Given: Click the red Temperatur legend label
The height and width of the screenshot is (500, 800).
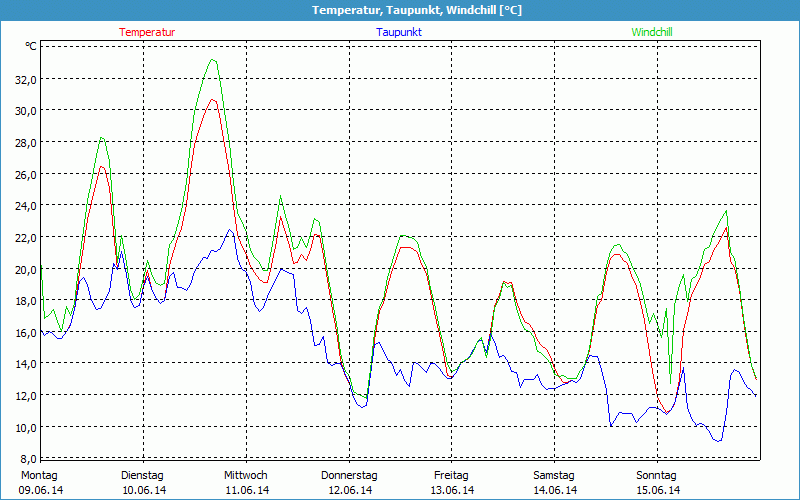Looking at the screenshot, I should click(147, 32).
